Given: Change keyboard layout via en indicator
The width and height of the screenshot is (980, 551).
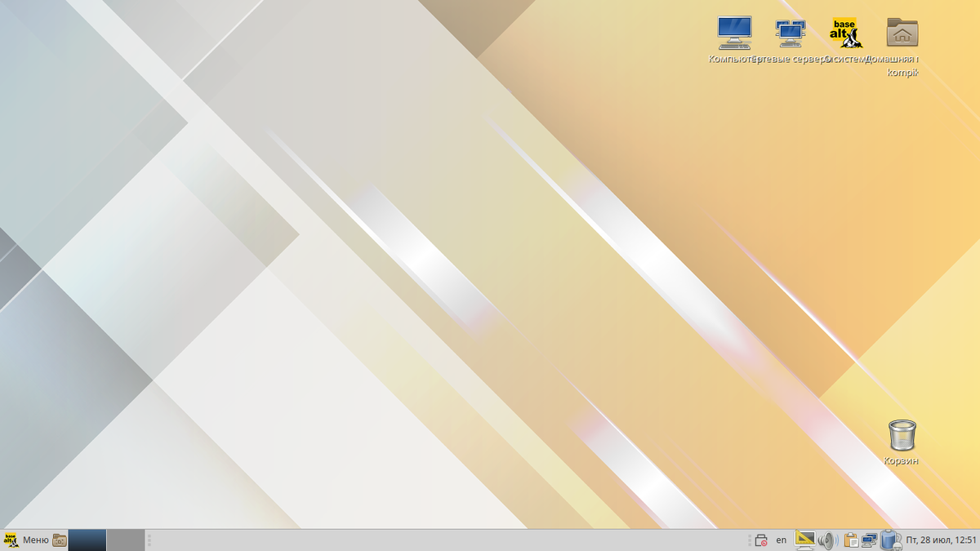Looking at the screenshot, I should click(782, 540).
